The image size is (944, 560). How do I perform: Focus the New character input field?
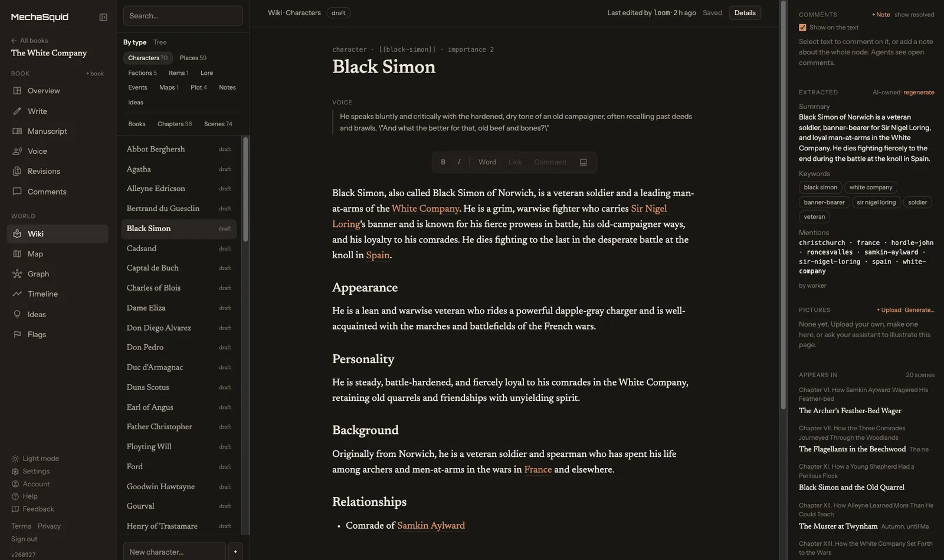[x=175, y=552]
